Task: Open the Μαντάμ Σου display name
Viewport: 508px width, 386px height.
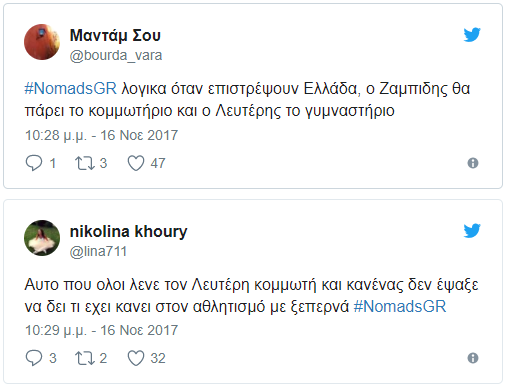Action: (115, 35)
